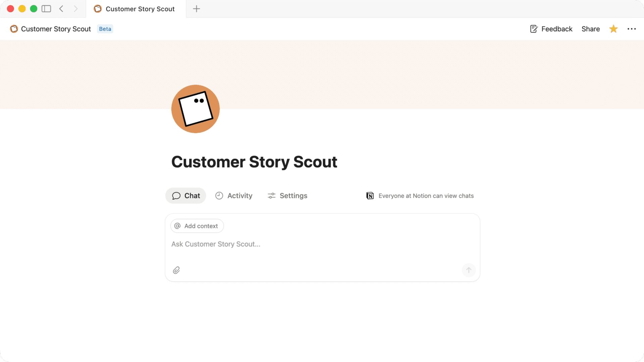Go back with the left chevron
The image size is (644, 362).
(61, 9)
